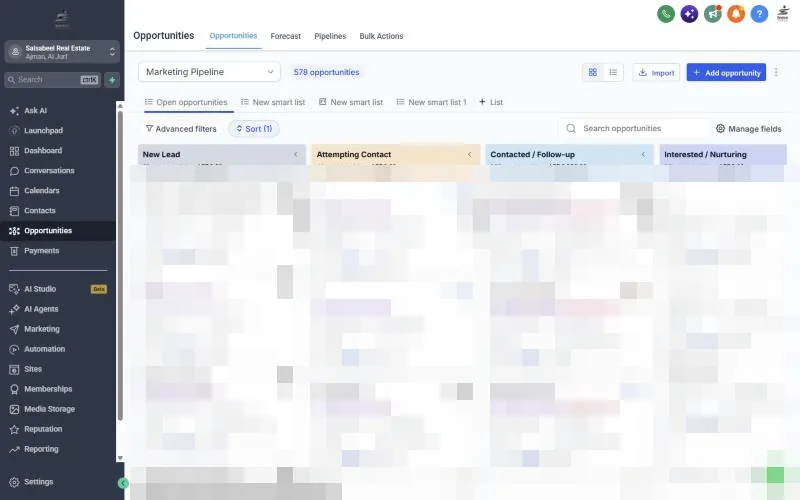Focus the sidebar Search box
The image size is (800, 500).
pos(53,80)
